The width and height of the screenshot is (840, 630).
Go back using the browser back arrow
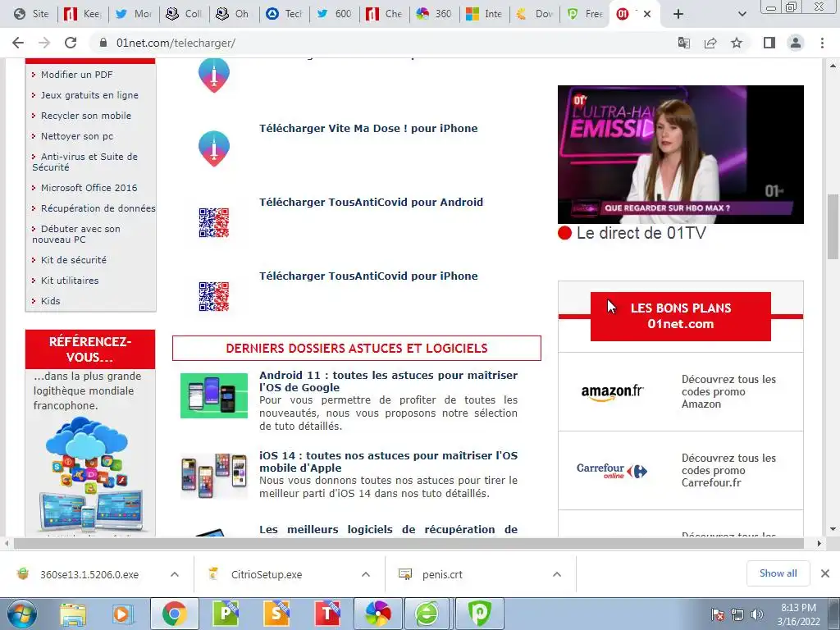pyautogui.click(x=18, y=43)
